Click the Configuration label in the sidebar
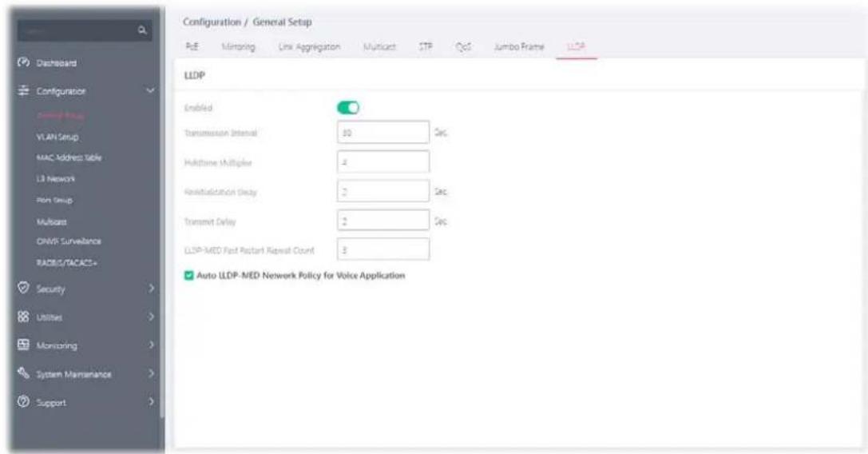Screen dimensions: 868x454 (x=61, y=91)
